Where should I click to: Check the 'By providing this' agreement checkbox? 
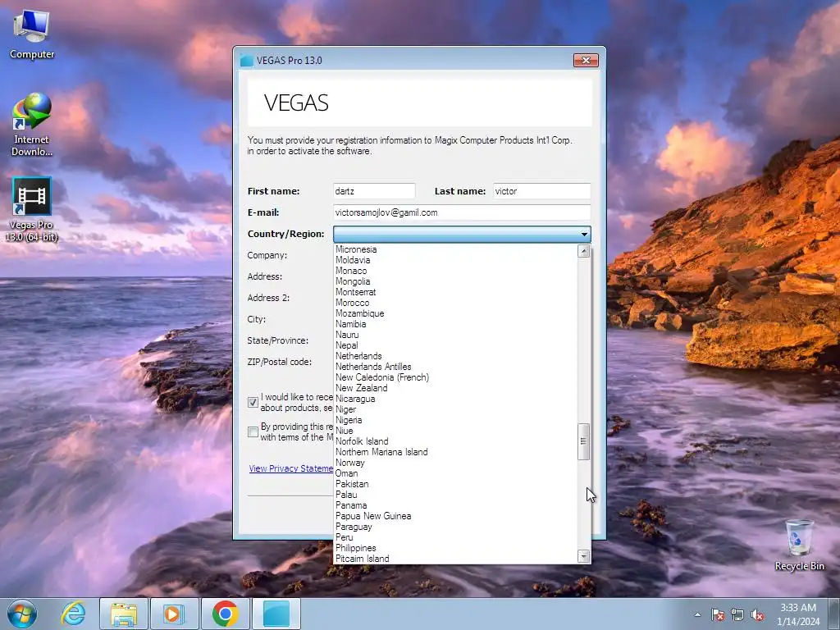tap(253, 431)
